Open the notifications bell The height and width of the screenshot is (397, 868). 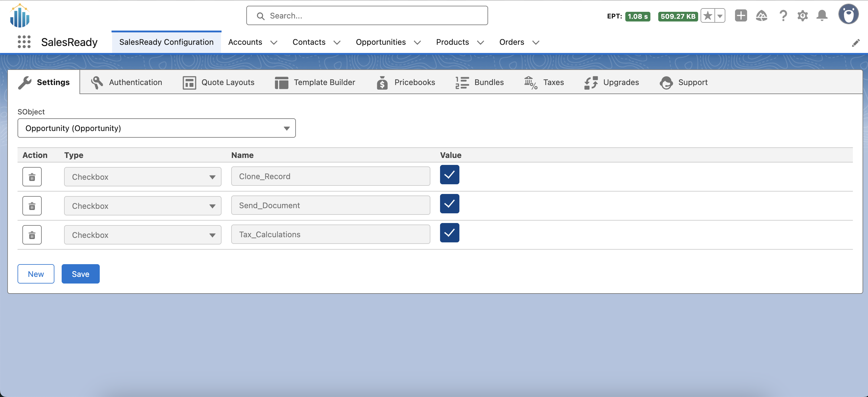pyautogui.click(x=822, y=16)
